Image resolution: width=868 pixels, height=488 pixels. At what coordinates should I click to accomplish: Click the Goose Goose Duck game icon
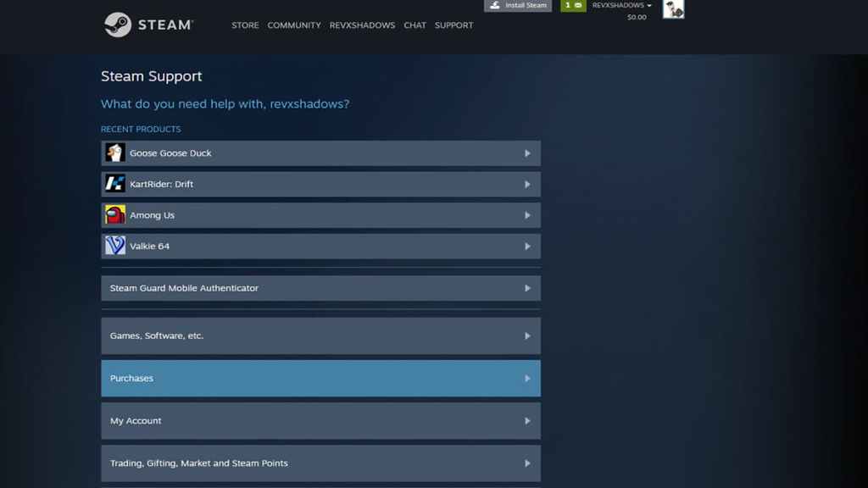point(114,153)
